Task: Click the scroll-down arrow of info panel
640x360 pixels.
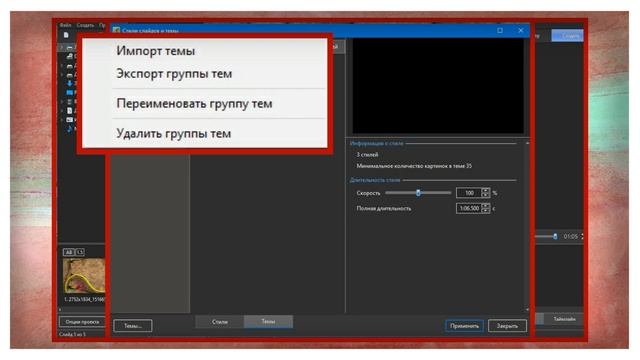Action: pyautogui.click(x=527, y=310)
